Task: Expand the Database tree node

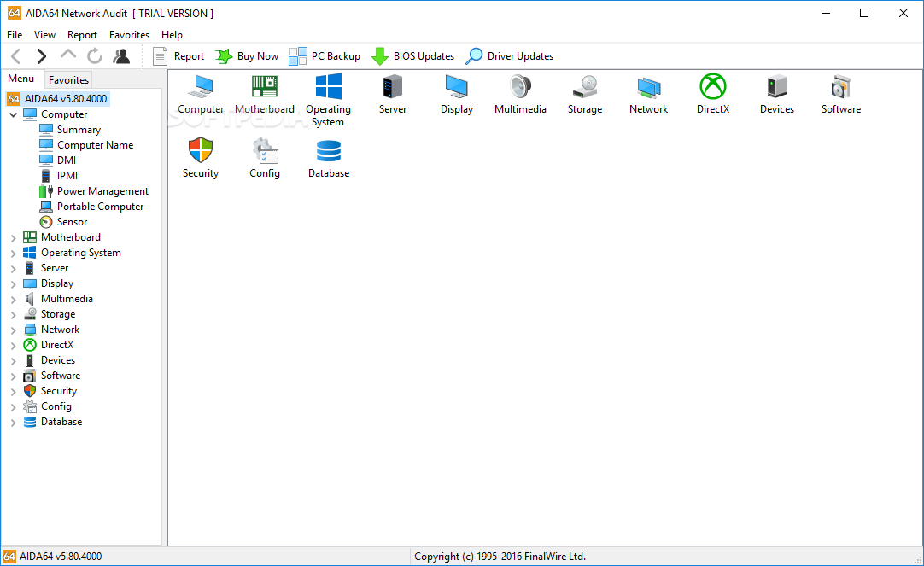Action: (13, 423)
